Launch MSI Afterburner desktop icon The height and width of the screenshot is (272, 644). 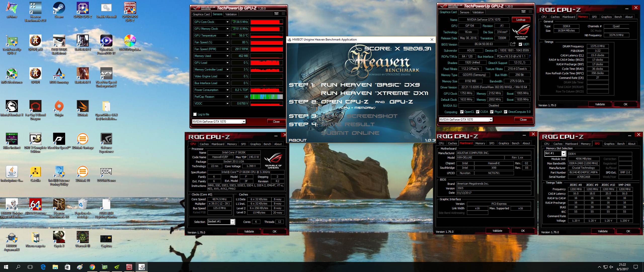[x=12, y=76]
